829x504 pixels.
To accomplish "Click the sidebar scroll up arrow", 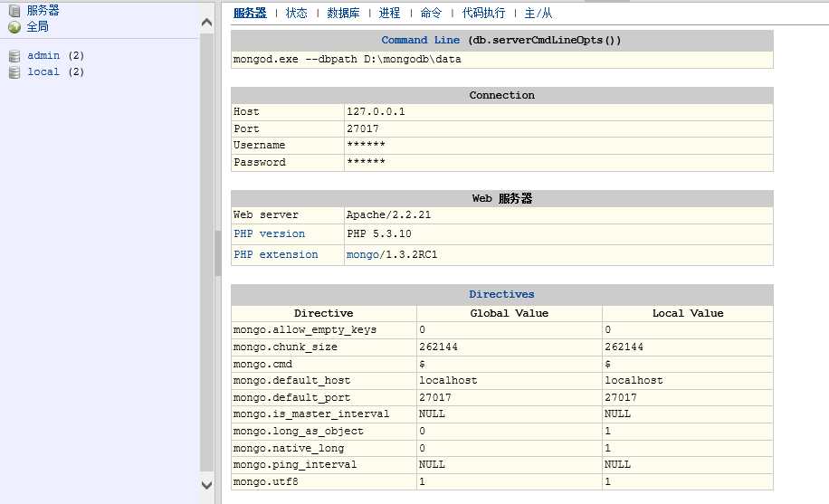I will click(206, 23).
